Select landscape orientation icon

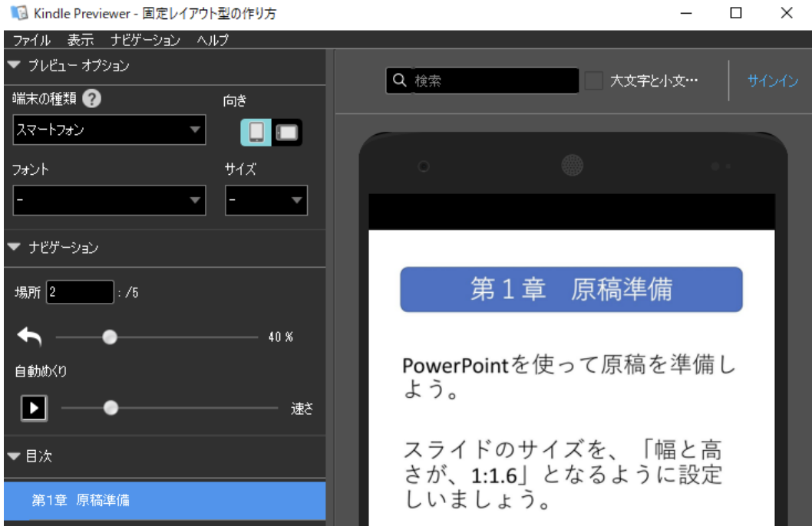pos(287,133)
